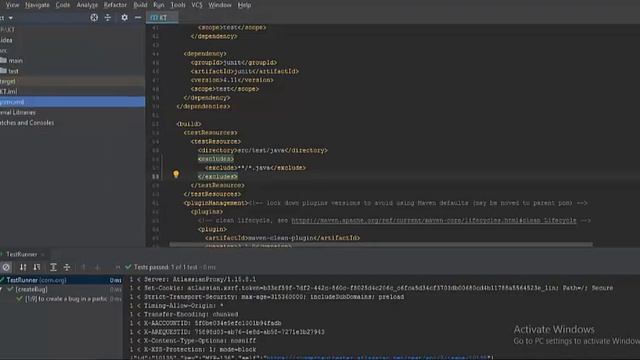Open the VCS menu
Screen dimensions: 640x360
coord(197,5)
